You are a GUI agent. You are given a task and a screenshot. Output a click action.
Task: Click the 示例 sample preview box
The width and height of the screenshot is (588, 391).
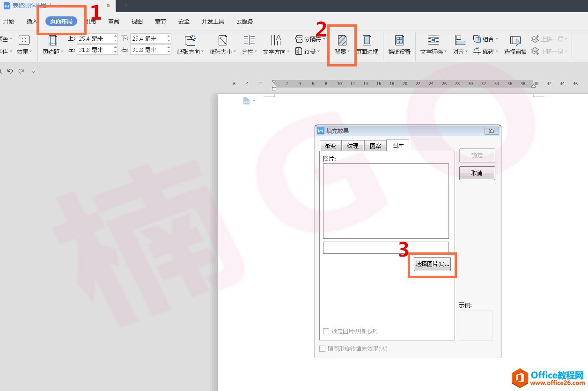tap(476, 325)
